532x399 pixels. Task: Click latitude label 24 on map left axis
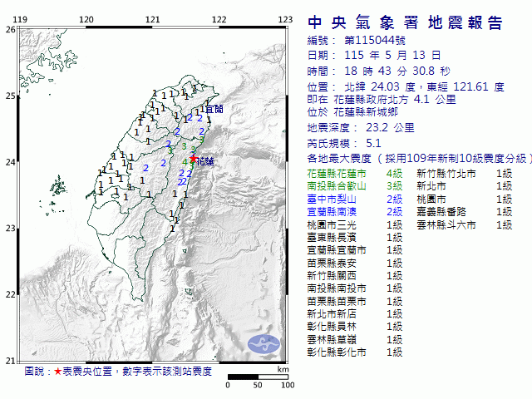pyautogui.click(x=10, y=162)
